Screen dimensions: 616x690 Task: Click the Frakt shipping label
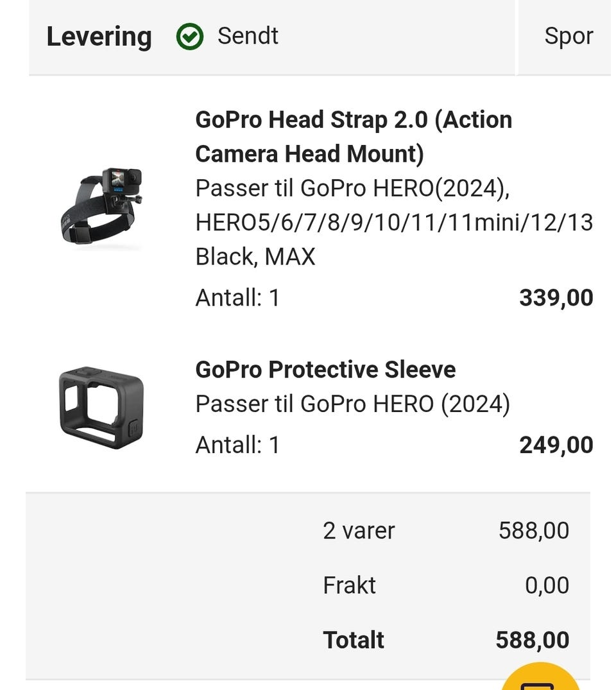click(x=349, y=585)
